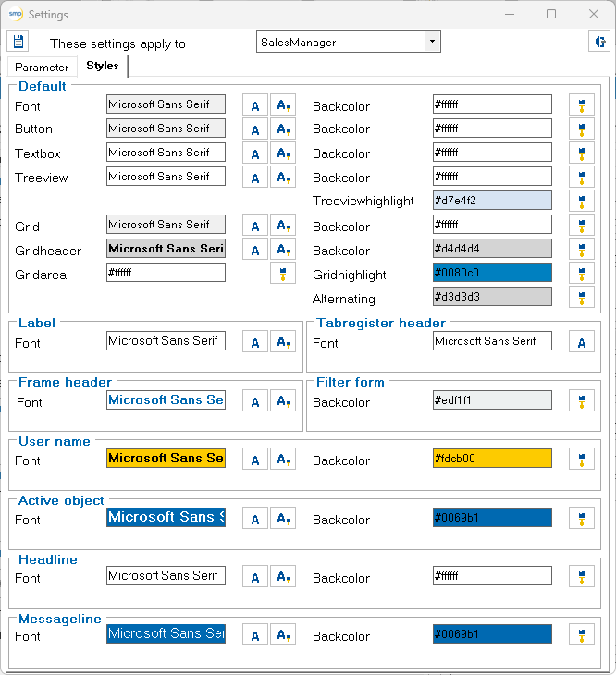Screen dimensions: 616x675
Task: Open Headline backcolor picker
Action: (x=582, y=576)
